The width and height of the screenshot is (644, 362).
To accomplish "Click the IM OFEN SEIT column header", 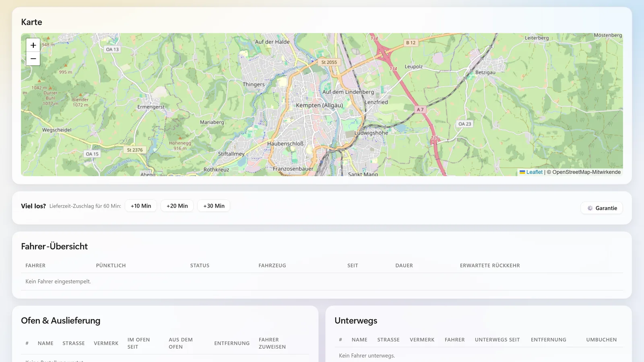I will [138, 343].
